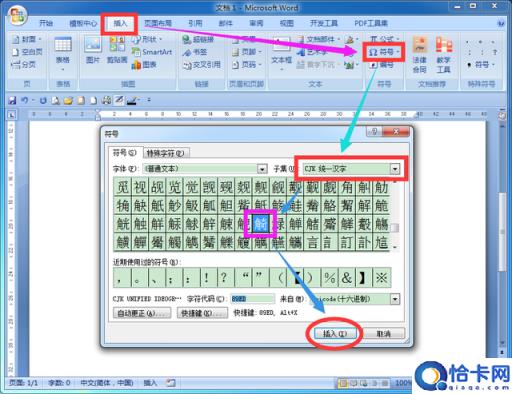Insert a blank page (空白页)
The image size is (512, 394).
point(27,52)
